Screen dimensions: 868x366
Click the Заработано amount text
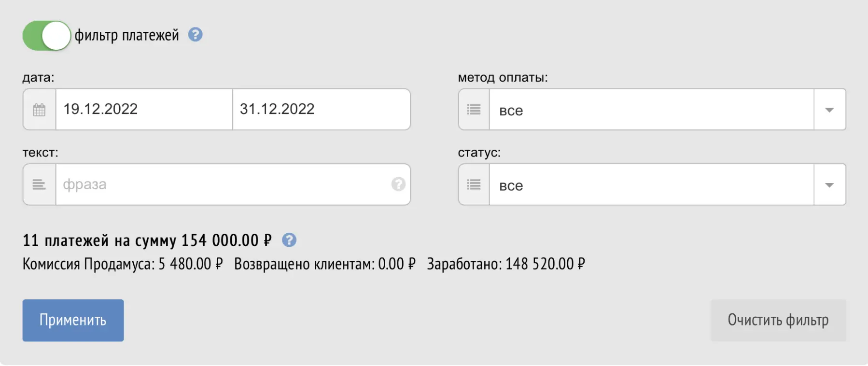coord(505,264)
